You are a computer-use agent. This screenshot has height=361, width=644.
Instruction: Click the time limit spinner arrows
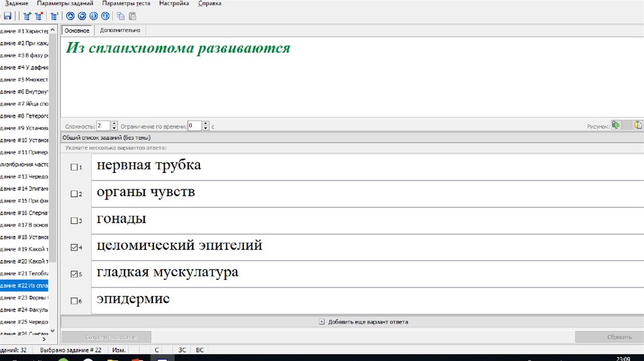(x=206, y=126)
